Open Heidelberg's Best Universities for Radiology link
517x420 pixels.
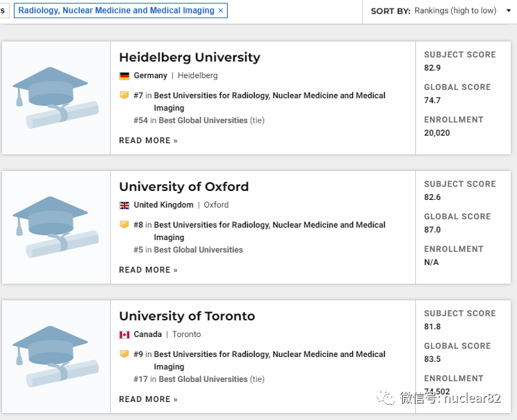[x=270, y=95]
